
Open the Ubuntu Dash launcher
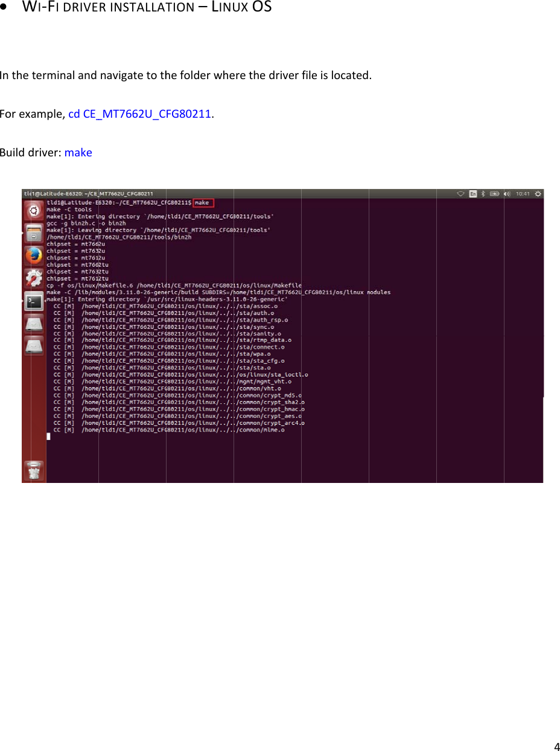(33, 211)
